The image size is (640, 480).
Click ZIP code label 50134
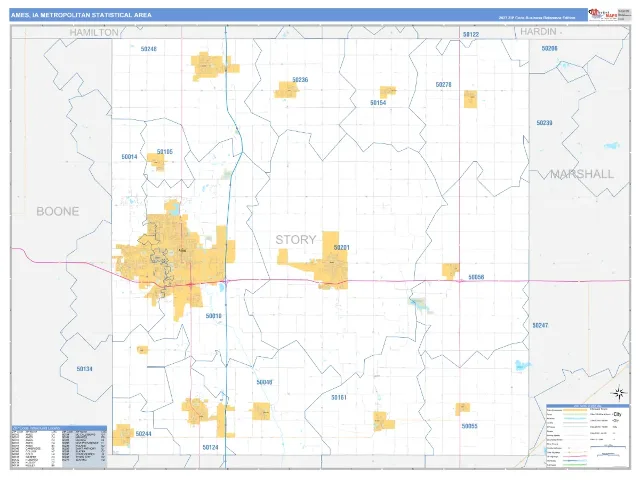[84, 369]
